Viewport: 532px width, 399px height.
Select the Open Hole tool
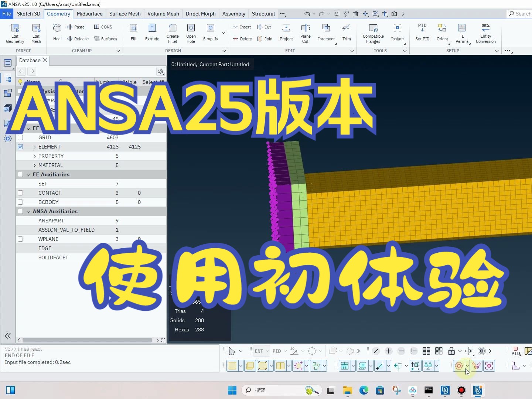pos(191,34)
